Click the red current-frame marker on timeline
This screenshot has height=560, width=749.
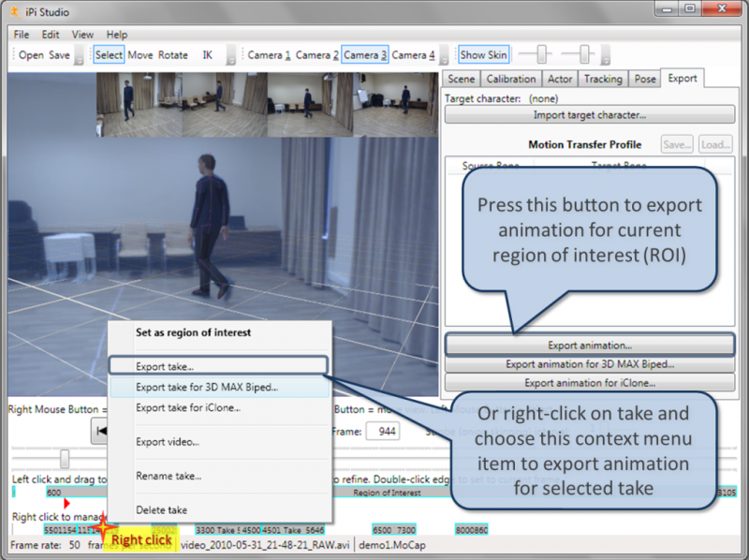click(66, 503)
